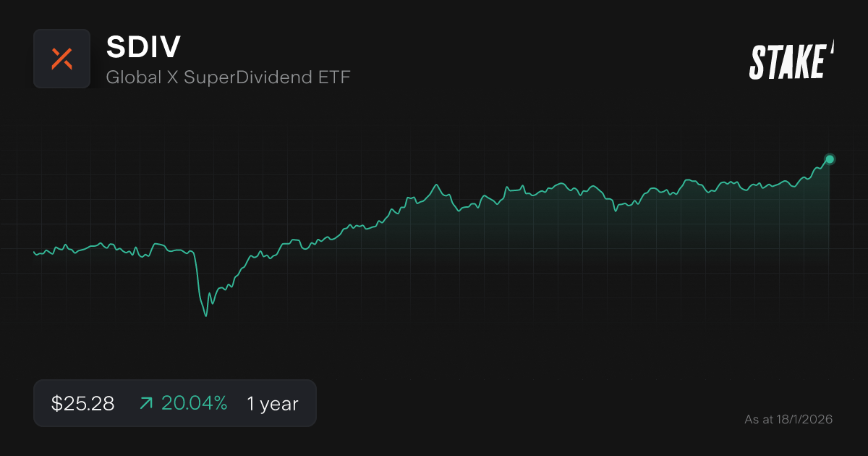
Task: Select the green end-point dot on chart
Action: tap(830, 159)
